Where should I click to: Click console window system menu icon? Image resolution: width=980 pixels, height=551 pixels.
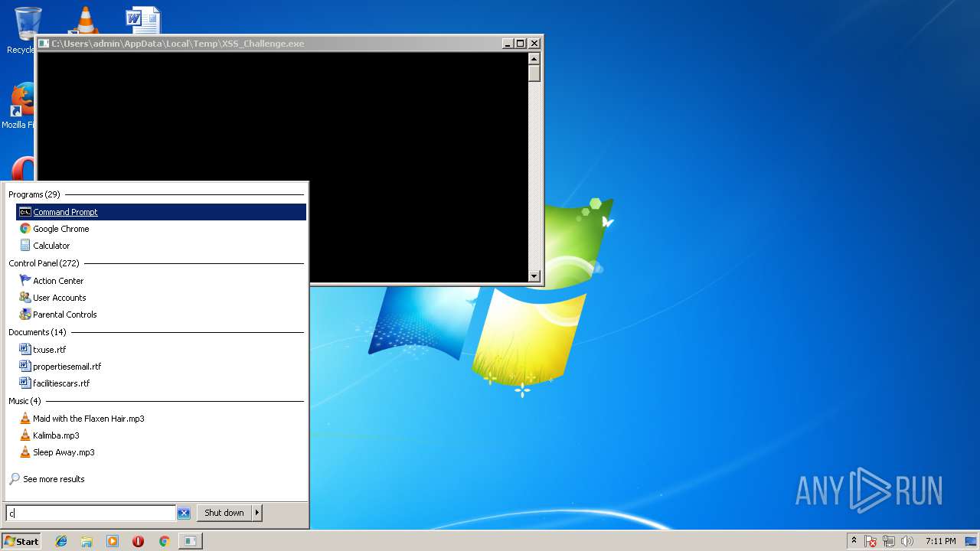coord(44,44)
